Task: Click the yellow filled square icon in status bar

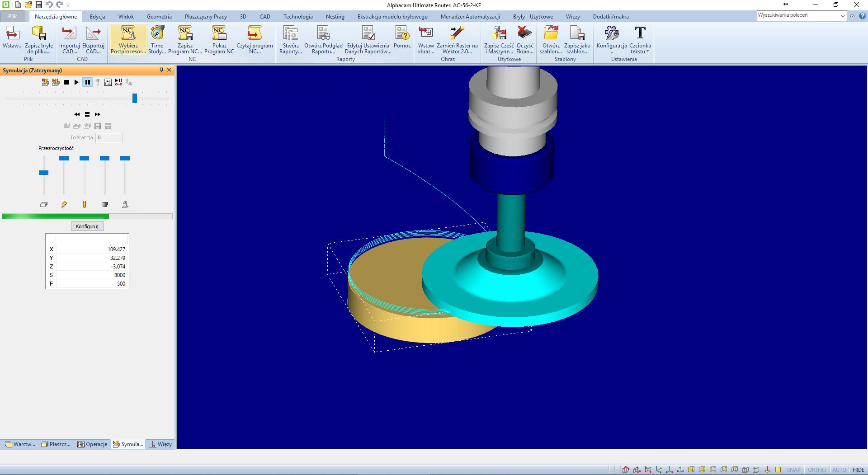Action: (x=778, y=470)
